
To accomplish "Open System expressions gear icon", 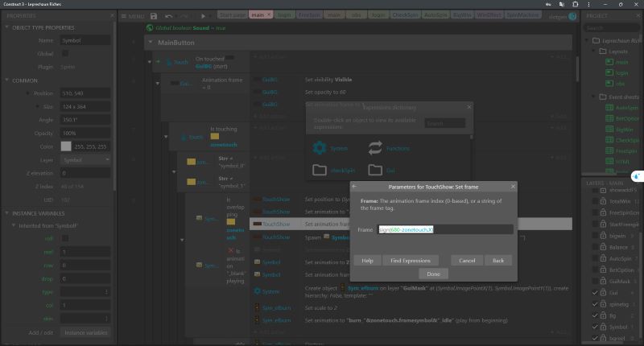I will [x=320, y=148].
